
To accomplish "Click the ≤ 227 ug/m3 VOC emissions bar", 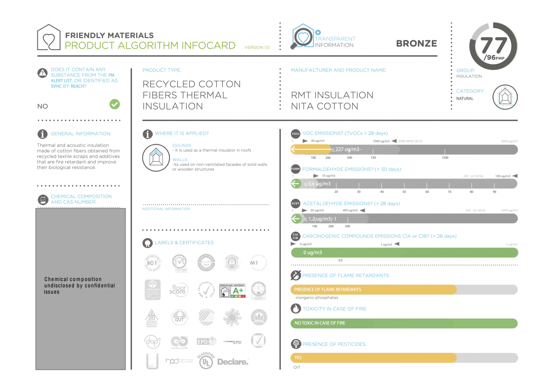I will 404,149.
